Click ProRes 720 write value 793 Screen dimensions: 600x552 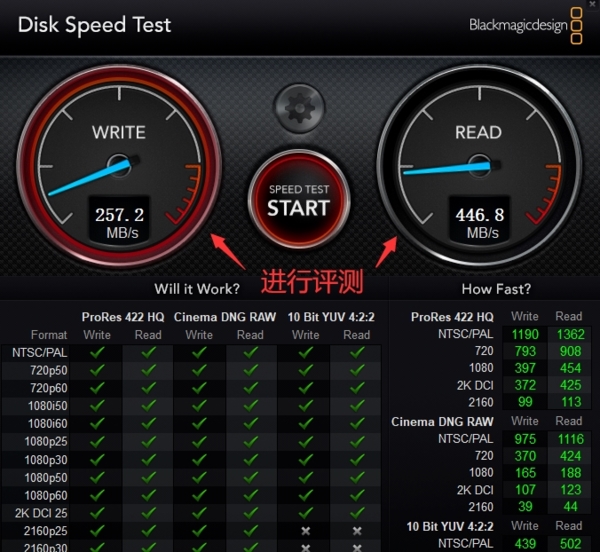[525, 352]
